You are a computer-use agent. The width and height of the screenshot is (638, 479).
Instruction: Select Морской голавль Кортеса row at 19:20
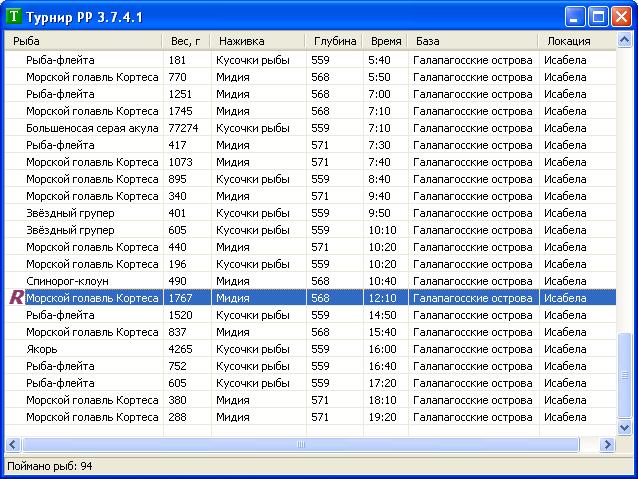click(311, 418)
